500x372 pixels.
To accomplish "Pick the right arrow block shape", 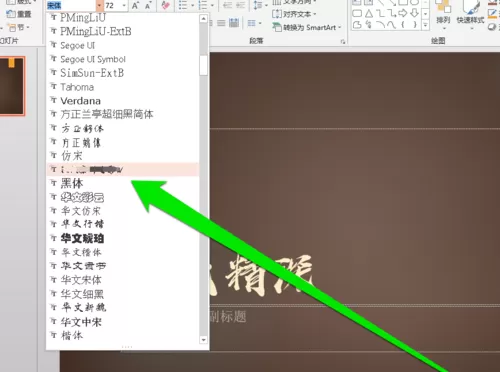I will [403, 13].
